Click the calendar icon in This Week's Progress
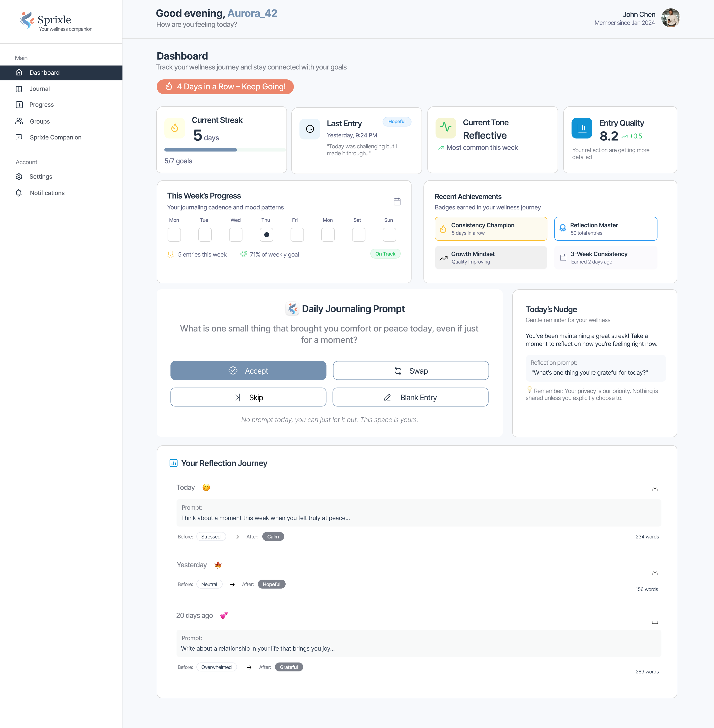 coord(397,201)
